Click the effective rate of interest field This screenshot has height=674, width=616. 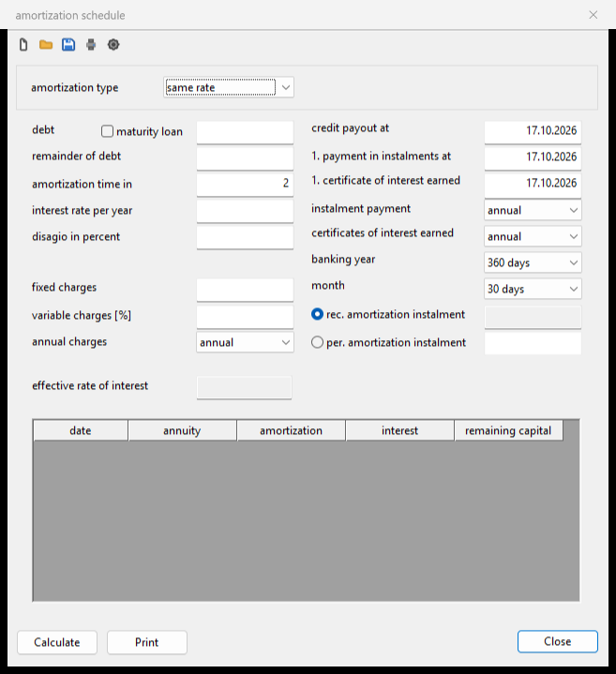click(244, 387)
